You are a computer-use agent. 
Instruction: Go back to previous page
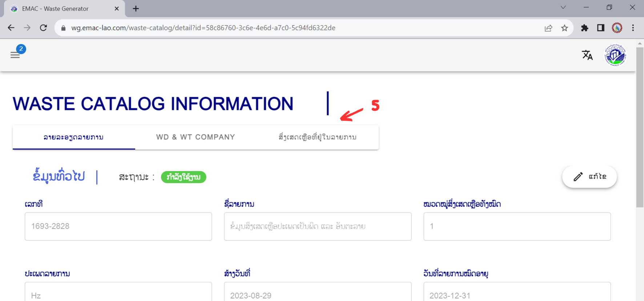tap(11, 28)
